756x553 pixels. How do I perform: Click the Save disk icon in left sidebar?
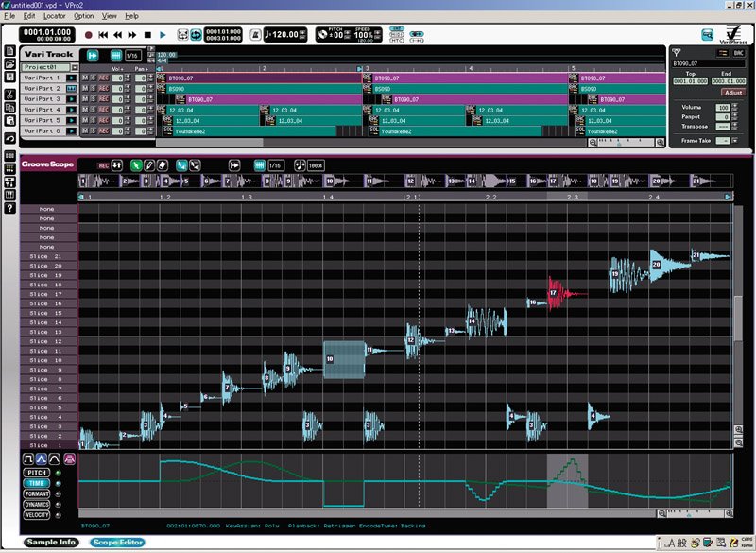point(10,77)
